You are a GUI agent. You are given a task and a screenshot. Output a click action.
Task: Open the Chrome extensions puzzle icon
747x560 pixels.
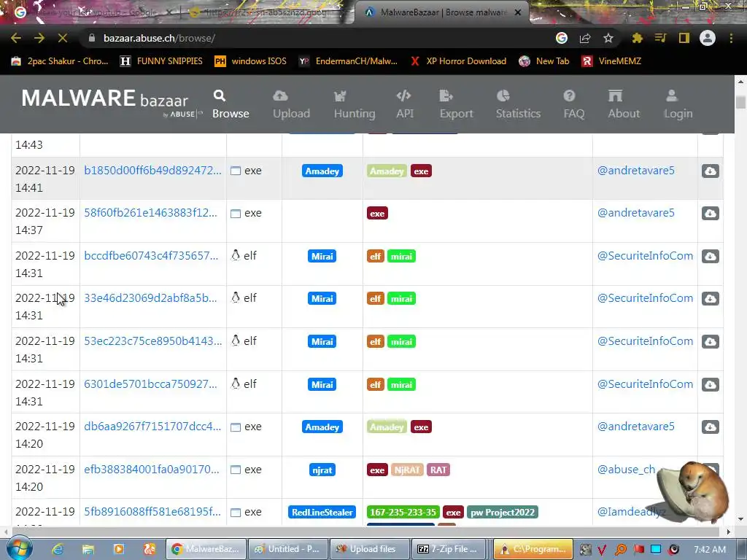[x=637, y=38]
